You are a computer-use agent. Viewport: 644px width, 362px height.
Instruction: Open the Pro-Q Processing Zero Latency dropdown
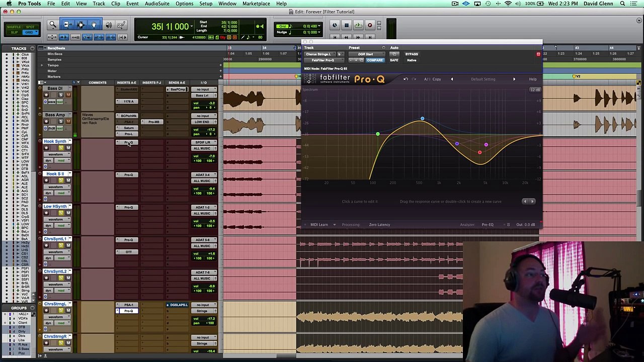coord(379,225)
